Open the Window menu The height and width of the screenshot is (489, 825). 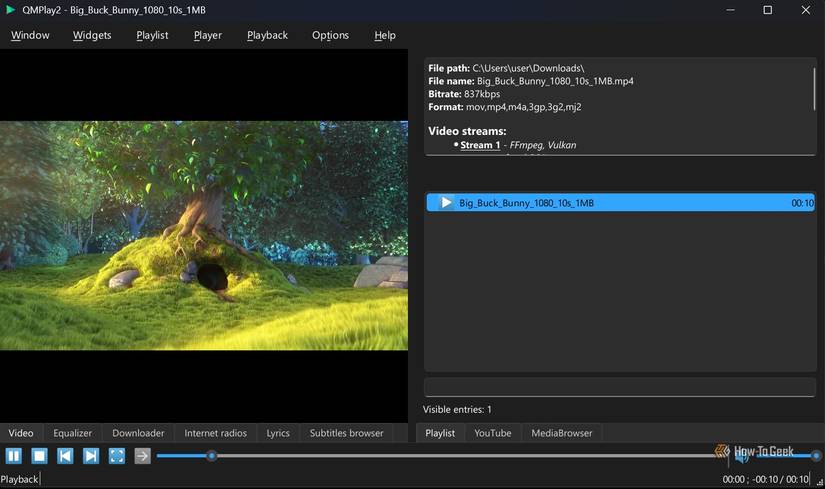tap(30, 35)
